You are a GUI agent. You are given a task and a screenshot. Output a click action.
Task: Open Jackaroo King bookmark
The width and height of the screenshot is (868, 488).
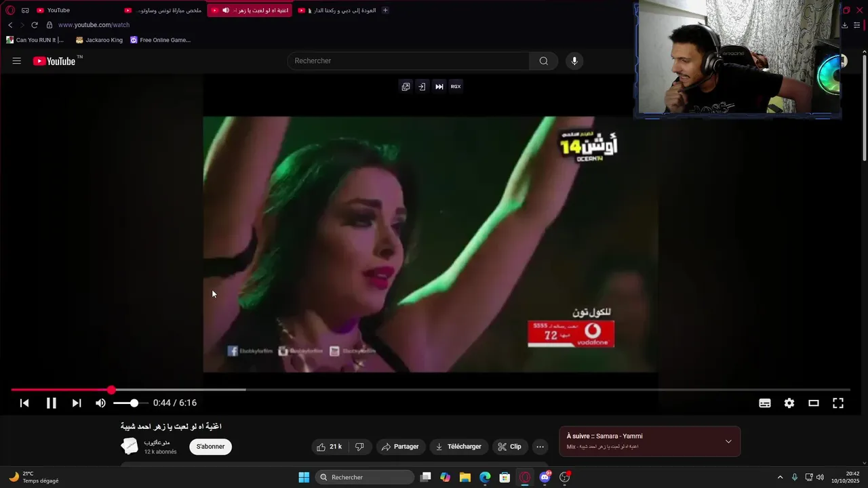[99, 40]
